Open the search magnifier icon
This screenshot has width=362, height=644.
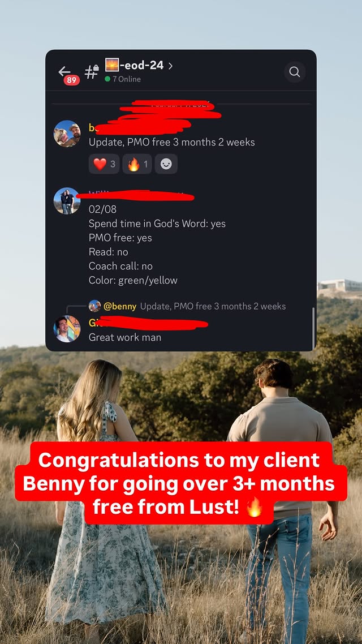(295, 72)
